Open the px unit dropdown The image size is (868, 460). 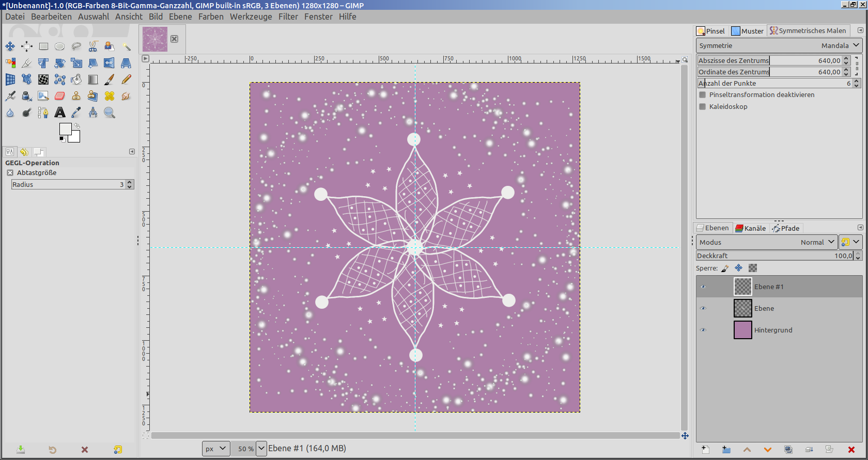[215, 449]
